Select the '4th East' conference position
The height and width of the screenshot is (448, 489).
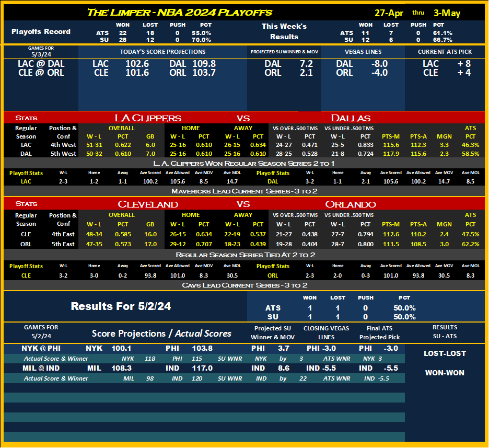(x=63, y=234)
